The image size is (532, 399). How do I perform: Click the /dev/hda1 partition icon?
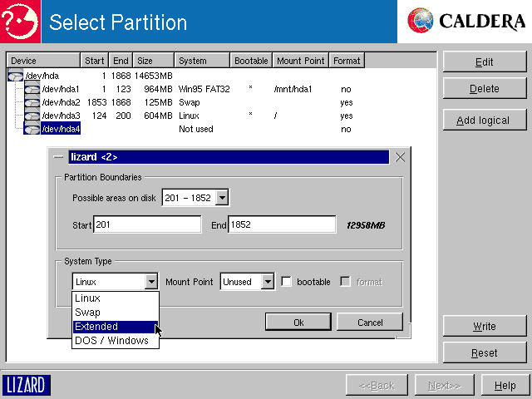[x=32, y=89]
